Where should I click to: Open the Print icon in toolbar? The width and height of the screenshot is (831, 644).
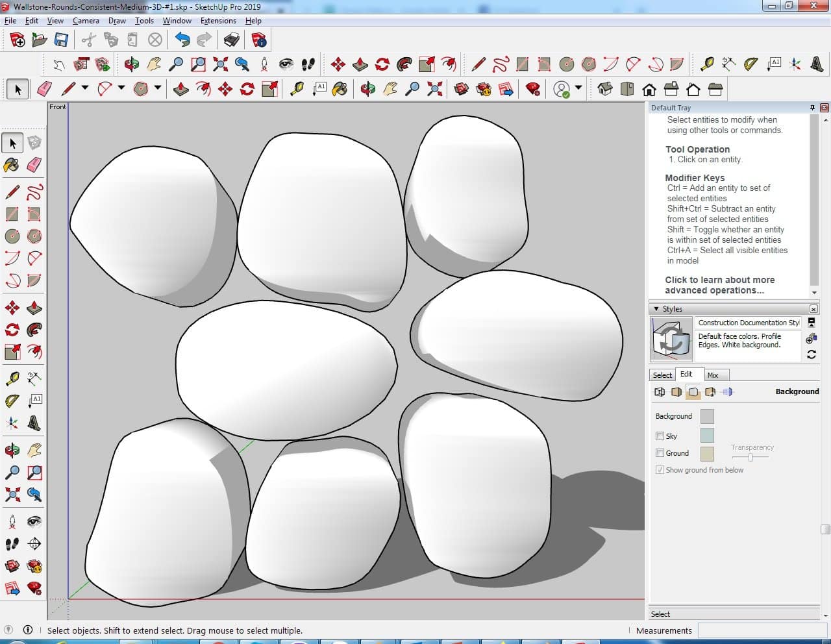click(232, 40)
